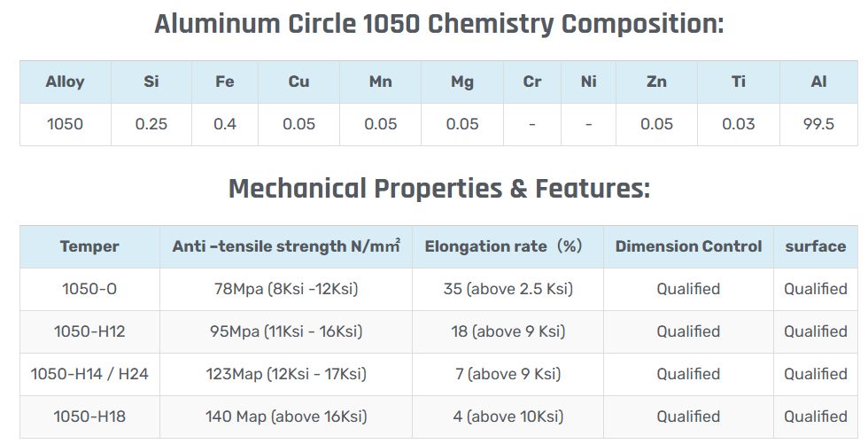Viewport: 868px width, 444px height.
Task: Click the Fe column header
Action: [225, 82]
